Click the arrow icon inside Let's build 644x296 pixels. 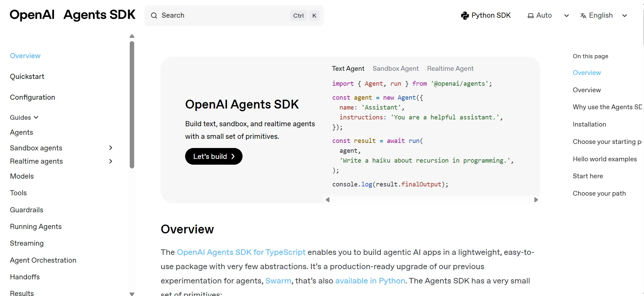[x=233, y=157]
